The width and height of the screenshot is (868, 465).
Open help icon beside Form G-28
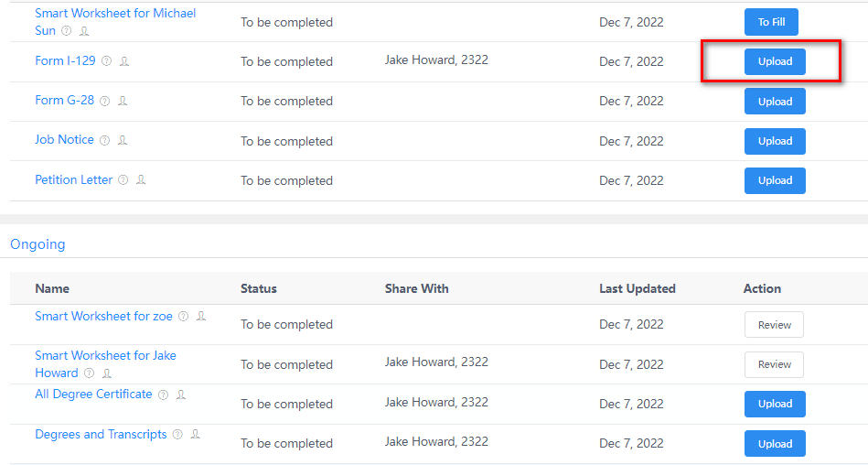click(104, 101)
